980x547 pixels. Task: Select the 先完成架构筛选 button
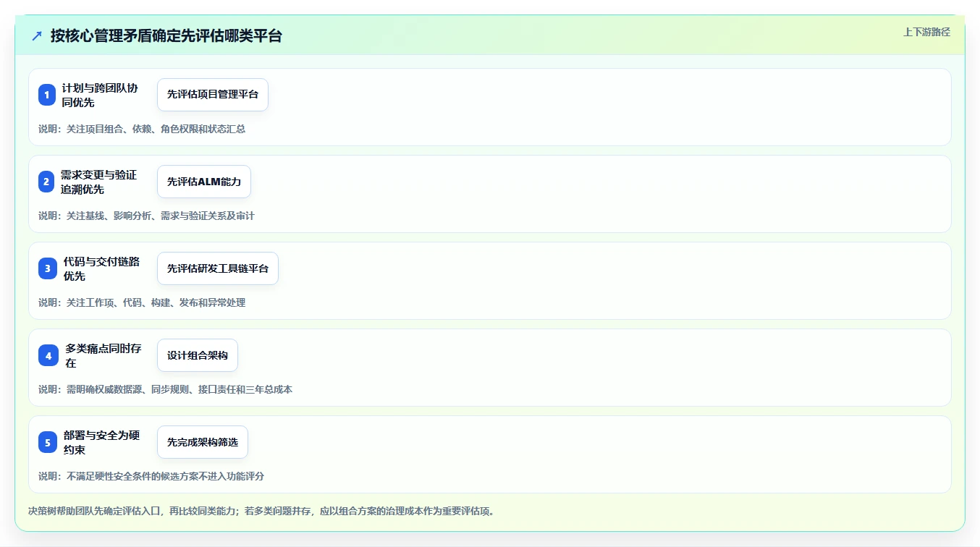203,442
